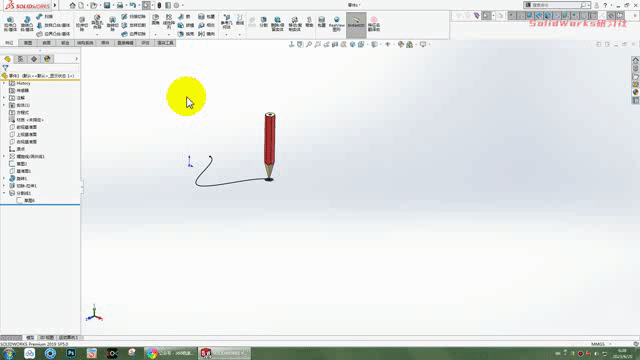Open Photoshop from the Windows taskbar
Viewport: 640px width, 360px height.
coord(71,353)
